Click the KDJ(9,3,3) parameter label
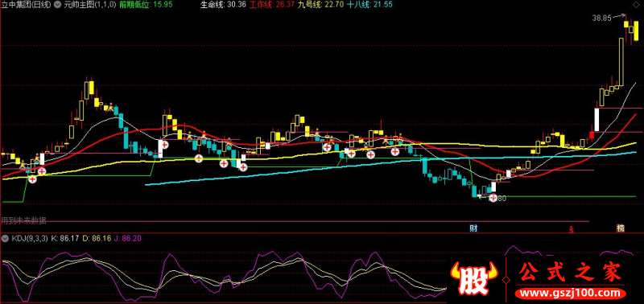 click(x=30, y=238)
